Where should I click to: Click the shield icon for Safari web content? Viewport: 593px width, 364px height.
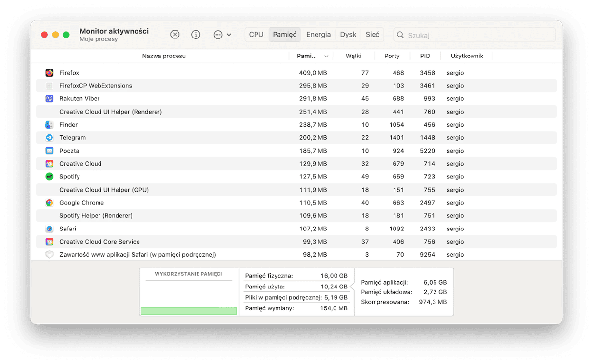(x=49, y=255)
